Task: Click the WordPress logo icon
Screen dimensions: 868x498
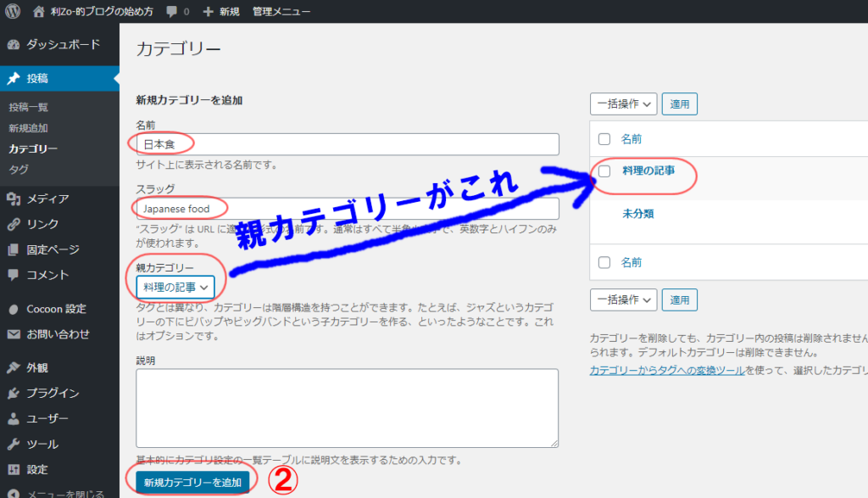Action: pos(13,12)
